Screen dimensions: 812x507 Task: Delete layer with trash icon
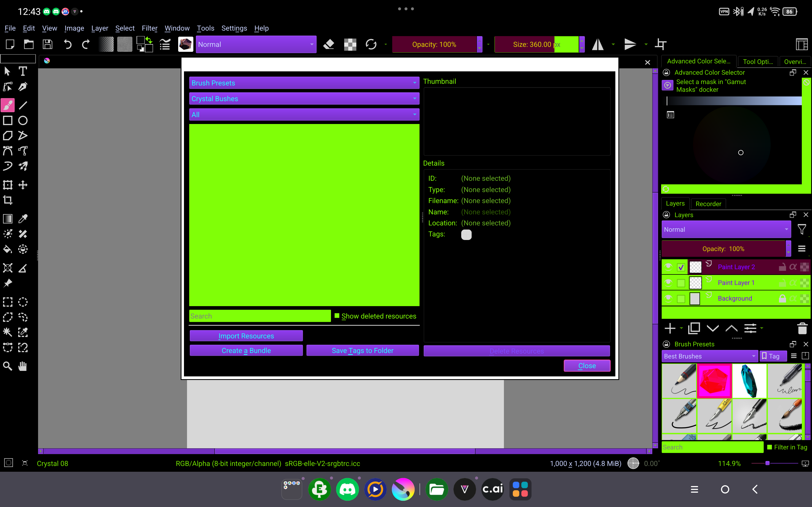pos(802,328)
